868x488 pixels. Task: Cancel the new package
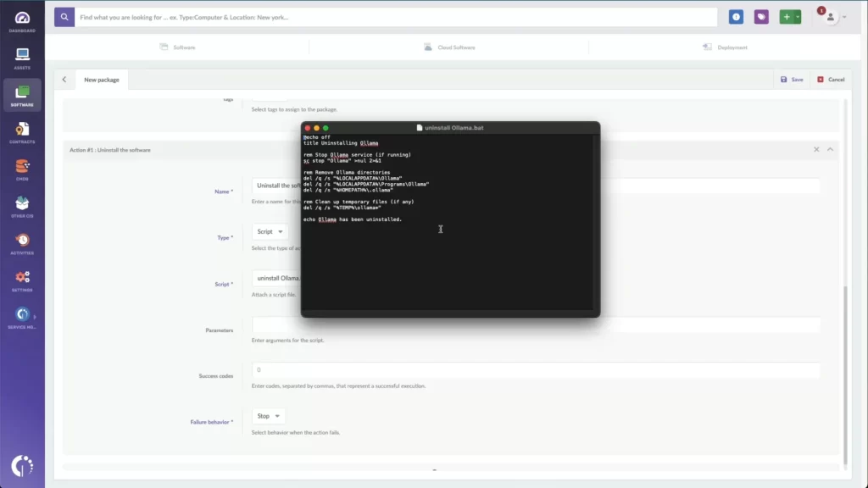[831, 80]
